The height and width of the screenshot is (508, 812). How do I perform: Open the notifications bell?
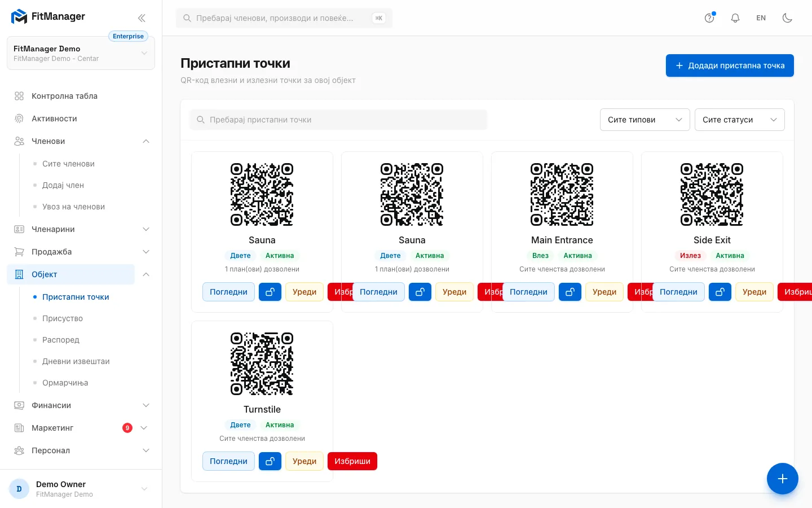pos(735,17)
